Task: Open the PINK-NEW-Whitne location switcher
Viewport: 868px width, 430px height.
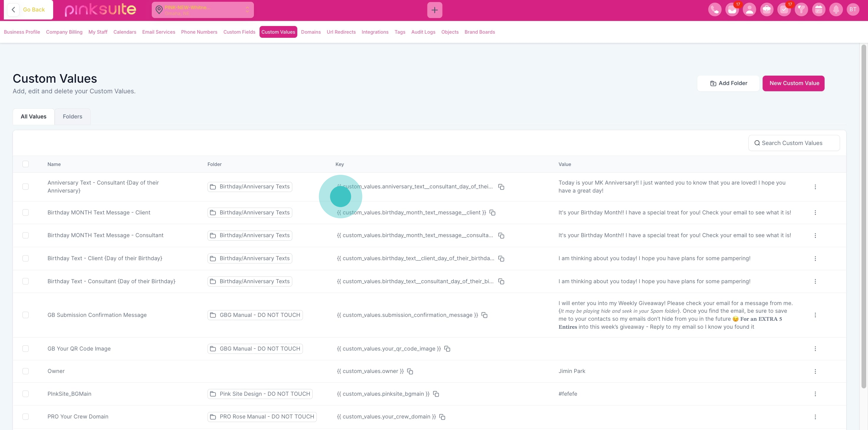Action: click(203, 10)
